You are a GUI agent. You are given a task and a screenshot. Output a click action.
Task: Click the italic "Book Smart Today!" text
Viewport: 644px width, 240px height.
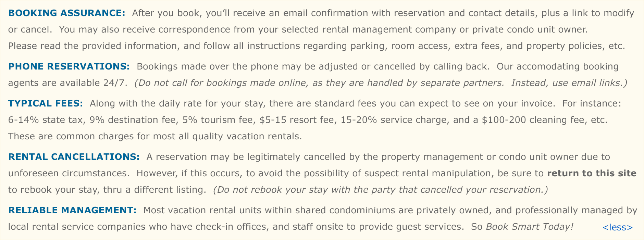[x=529, y=227]
